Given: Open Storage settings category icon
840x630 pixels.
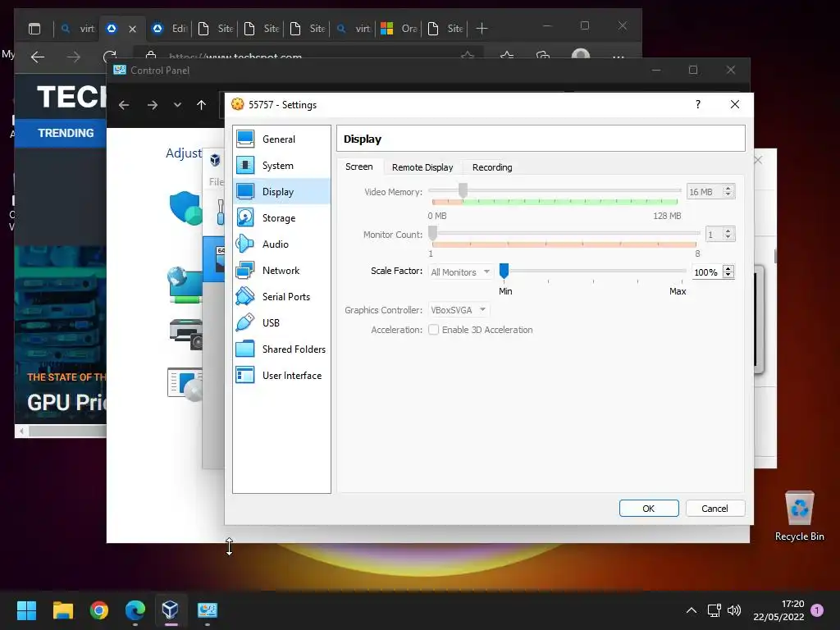Looking at the screenshot, I should [245, 217].
